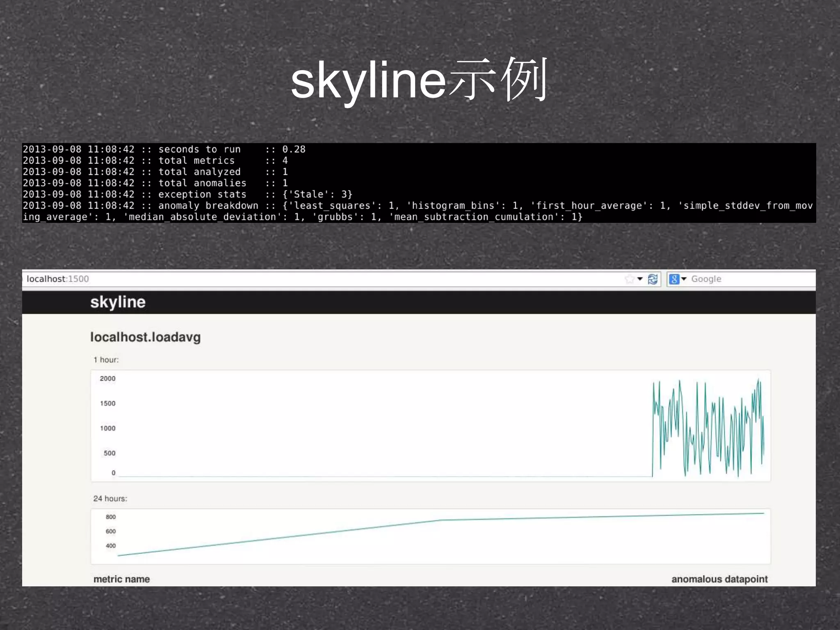
Task: Click the 1000 y-axis label on hourly graph
Action: [107, 428]
